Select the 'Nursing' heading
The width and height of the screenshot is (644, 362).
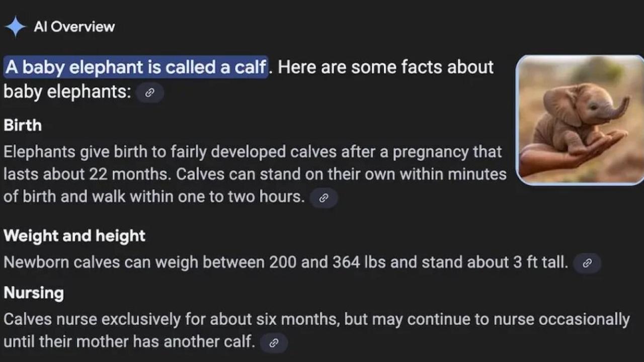(34, 293)
